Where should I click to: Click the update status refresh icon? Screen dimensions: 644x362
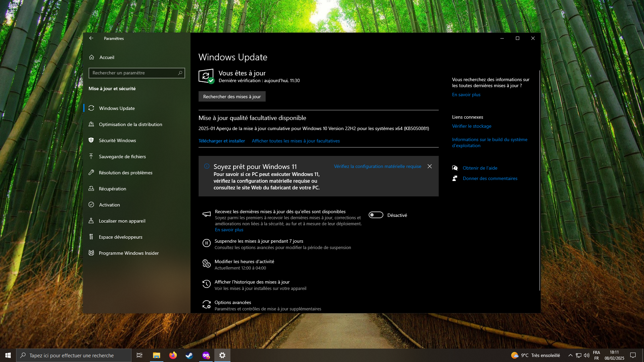click(206, 76)
